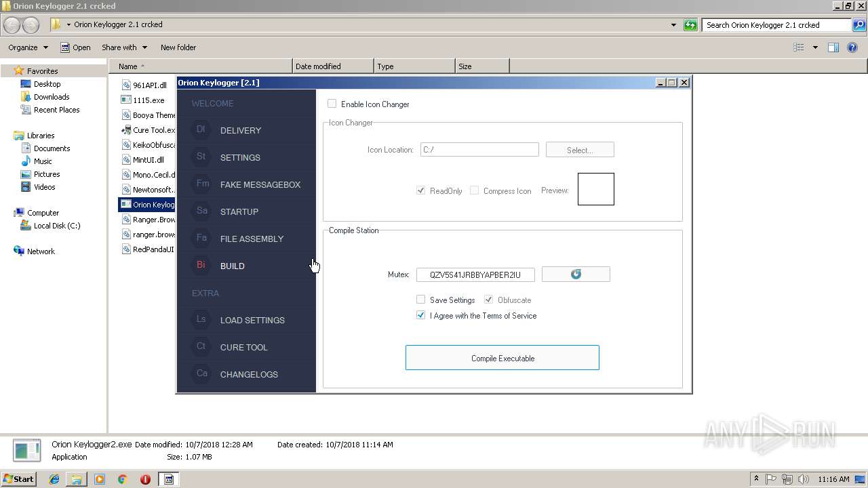
Task: Switch to the BUILD section
Action: (233, 266)
